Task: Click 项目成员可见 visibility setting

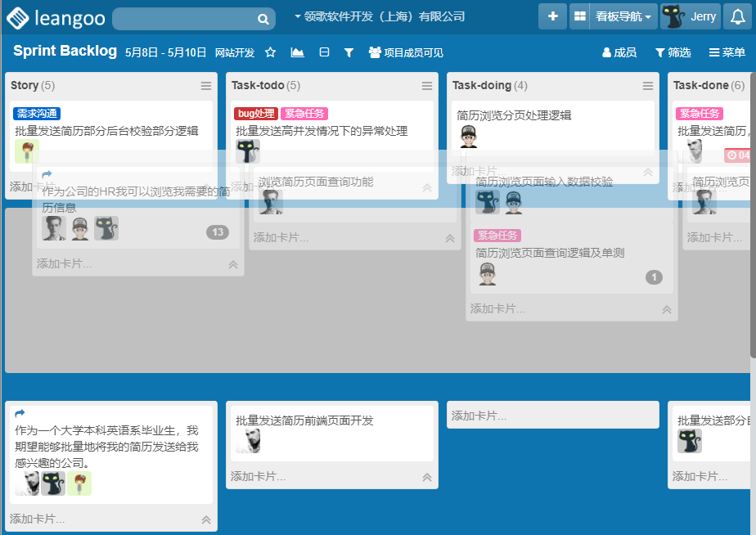Action: [x=406, y=52]
